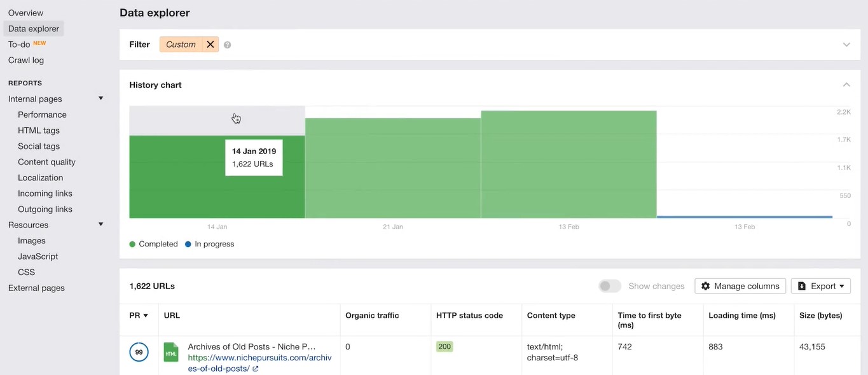Click the green HTML file icon
Viewport: 868px width, 375px height.
click(171, 352)
